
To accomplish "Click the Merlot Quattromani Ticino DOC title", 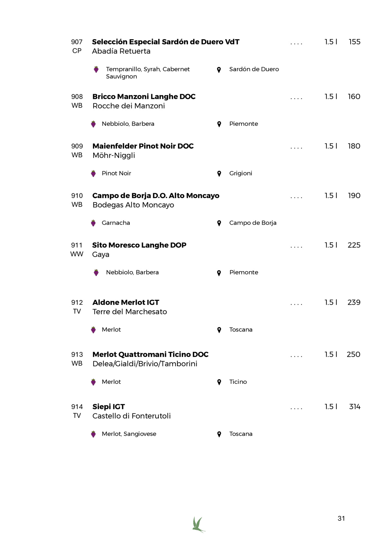I will coord(150,355).
